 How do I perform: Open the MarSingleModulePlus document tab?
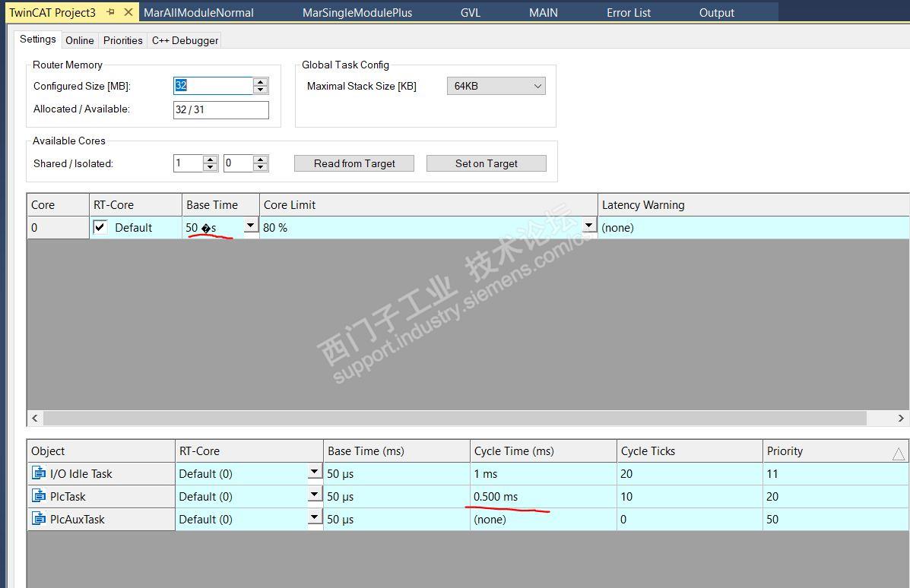tap(357, 12)
